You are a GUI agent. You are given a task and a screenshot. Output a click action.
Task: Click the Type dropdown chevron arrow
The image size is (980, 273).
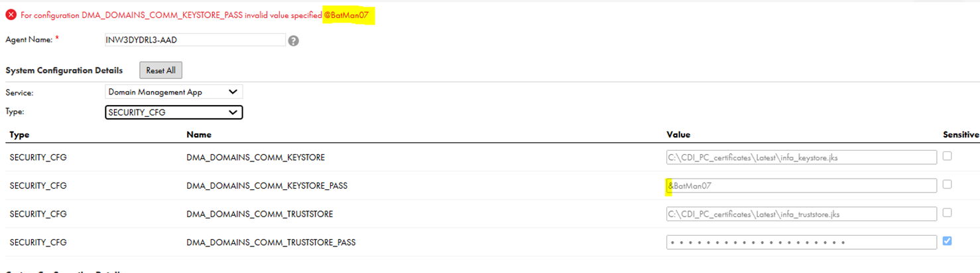click(232, 112)
